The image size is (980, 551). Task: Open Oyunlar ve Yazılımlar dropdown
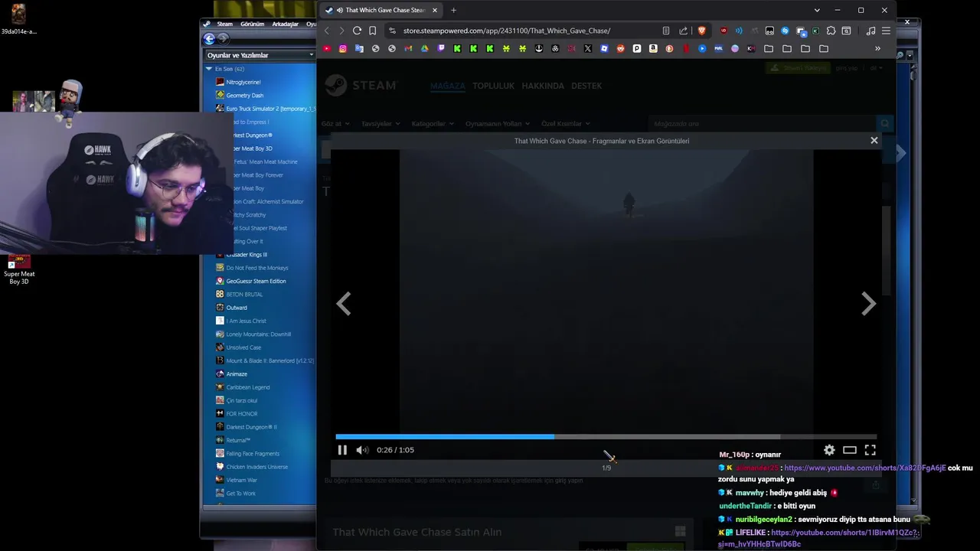point(260,55)
